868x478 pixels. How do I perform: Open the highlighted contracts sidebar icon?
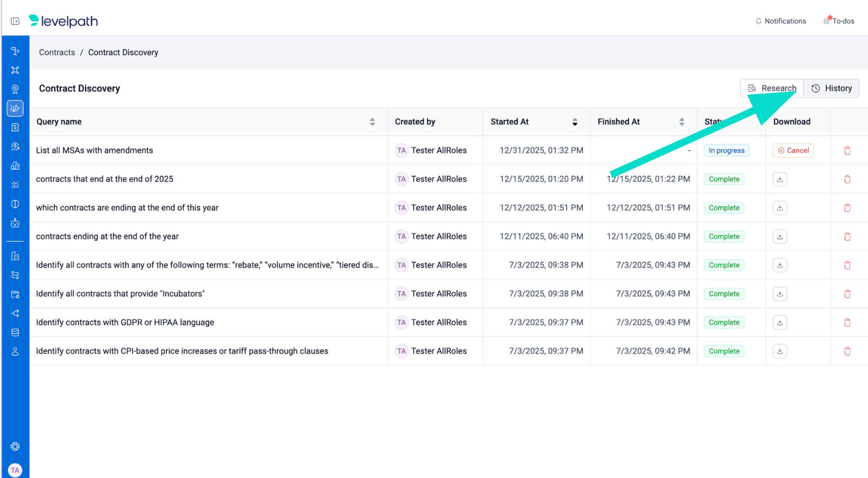15,108
